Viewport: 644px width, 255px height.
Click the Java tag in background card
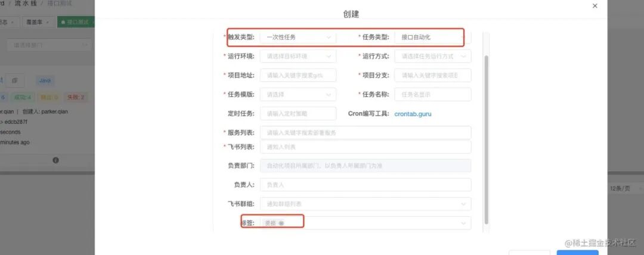pyautogui.click(x=45, y=80)
